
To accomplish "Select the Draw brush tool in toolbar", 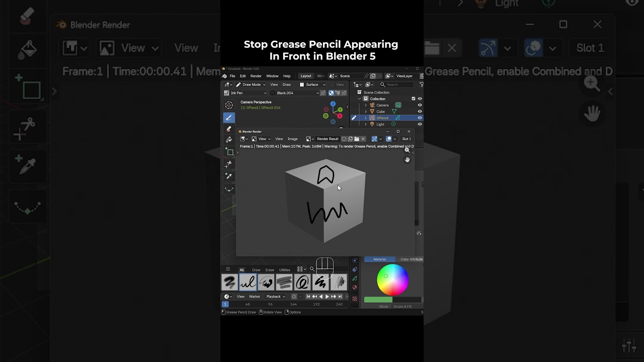I will (x=229, y=118).
